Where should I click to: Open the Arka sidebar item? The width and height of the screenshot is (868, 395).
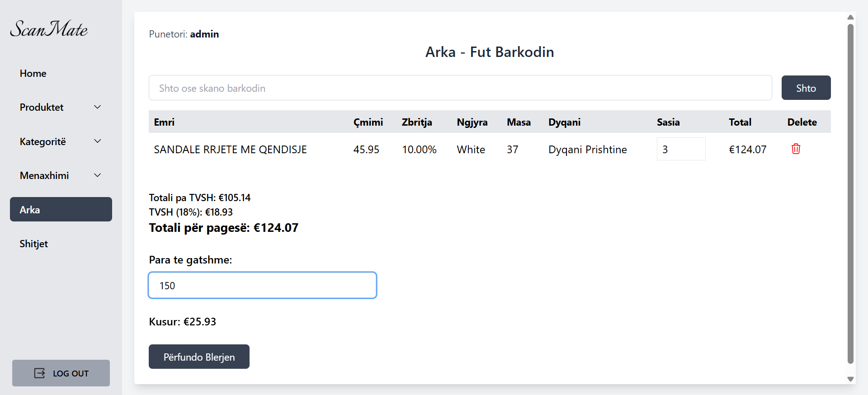[61, 209]
